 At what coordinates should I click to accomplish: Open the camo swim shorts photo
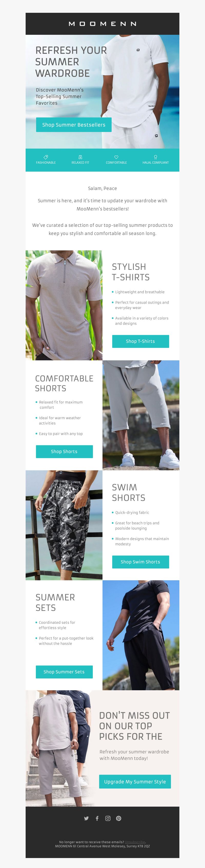tap(64, 525)
